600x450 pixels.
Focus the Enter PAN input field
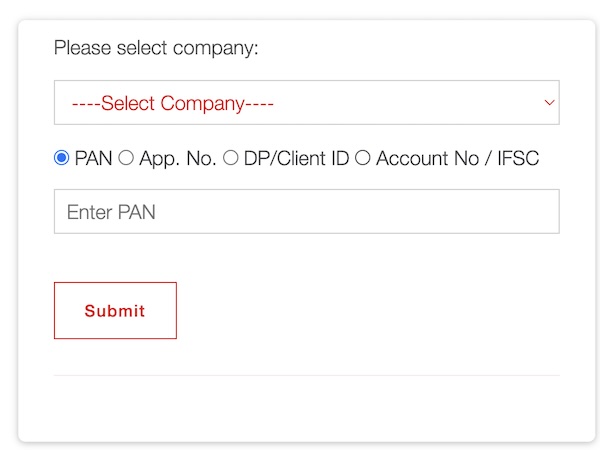click(x=306, y=212)
